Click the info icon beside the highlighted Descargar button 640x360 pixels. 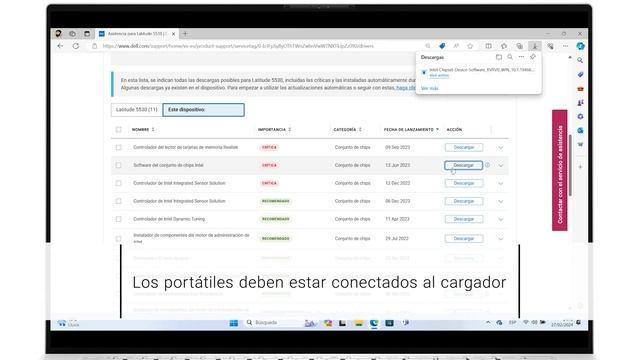point(487,165)
